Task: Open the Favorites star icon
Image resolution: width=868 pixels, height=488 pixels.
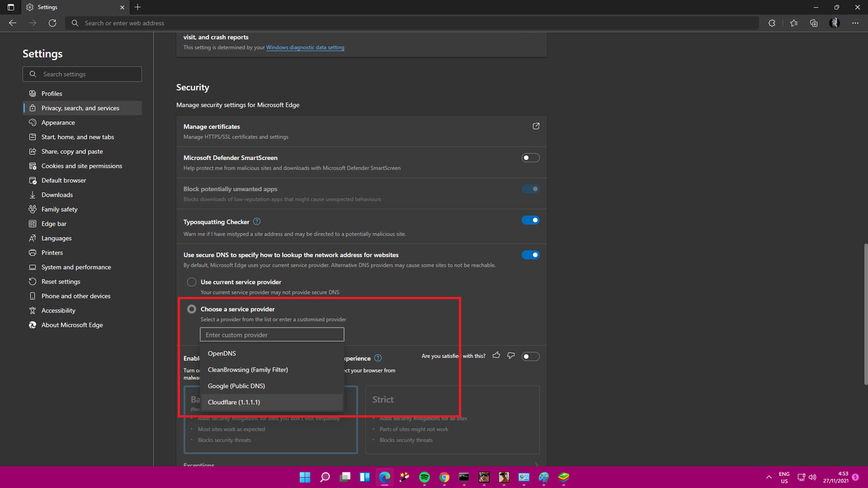Action: [794, 23]
